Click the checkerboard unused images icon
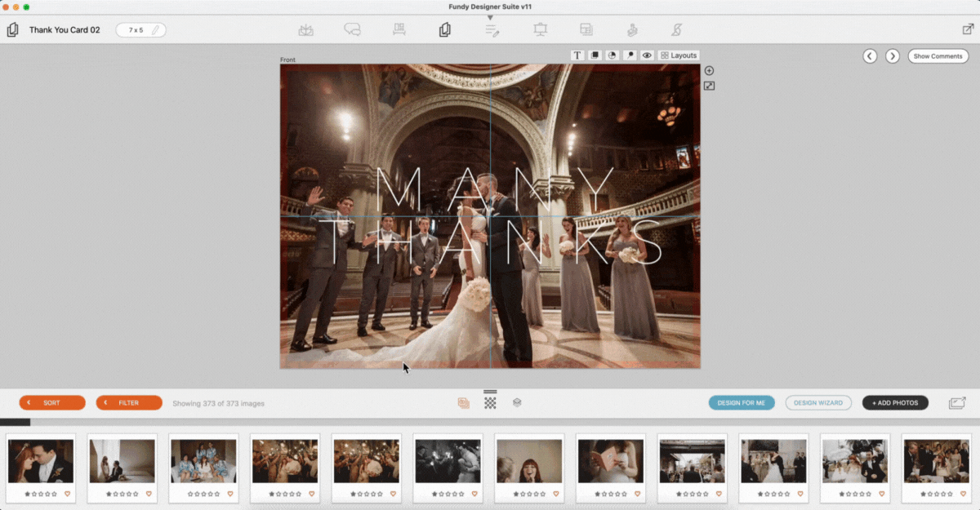The height and width of the screenshot is (510, 980). click(490, 403)
